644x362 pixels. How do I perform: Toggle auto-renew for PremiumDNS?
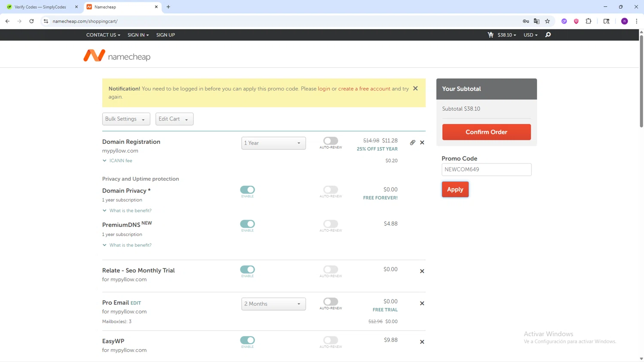coord(331,224)
